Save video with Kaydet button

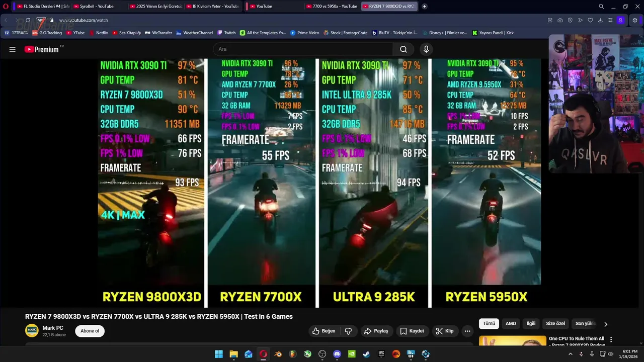click(x=412, y=331)
